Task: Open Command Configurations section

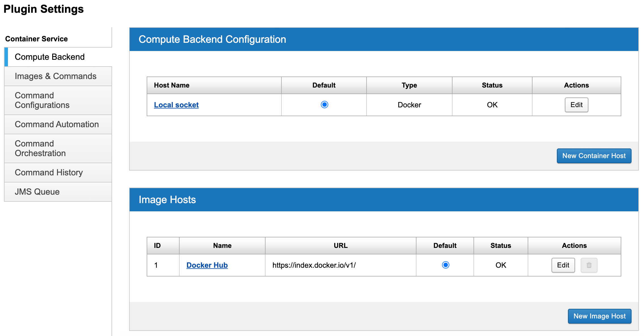Action: click(x=42, y=100)
